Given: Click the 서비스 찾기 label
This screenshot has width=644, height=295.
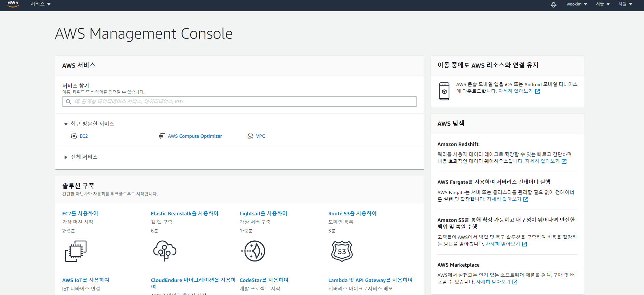Looking at the screenshot, I should click(76, 86).
